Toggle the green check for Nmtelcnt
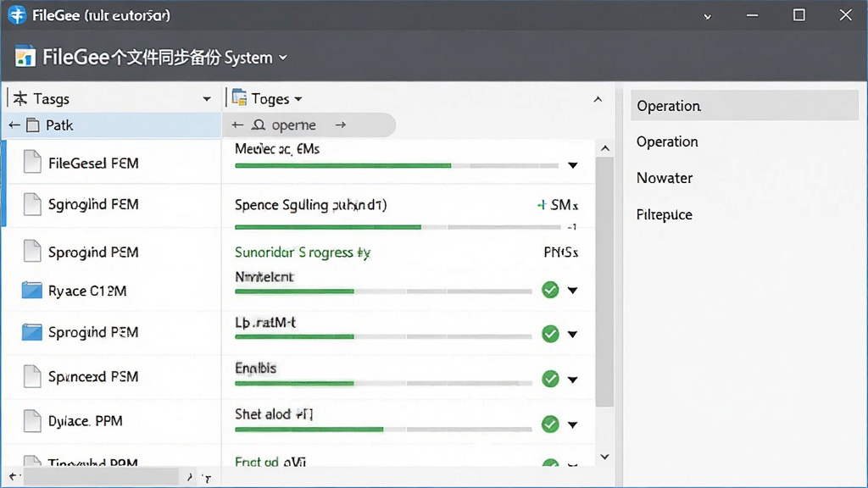This screenshot has height=488, width=868. click(x=550, y=290)
